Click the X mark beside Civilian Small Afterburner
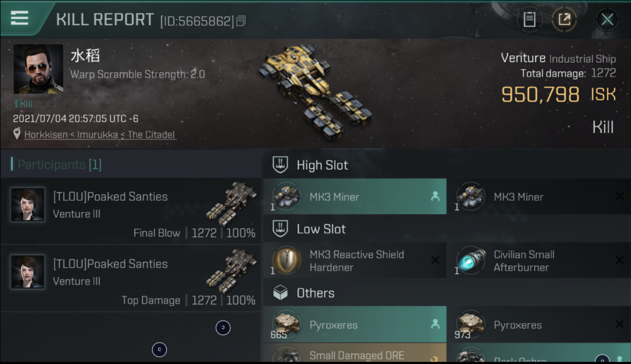Image resolution: width=631 pixels, height=364 pixels. [619, 261]
